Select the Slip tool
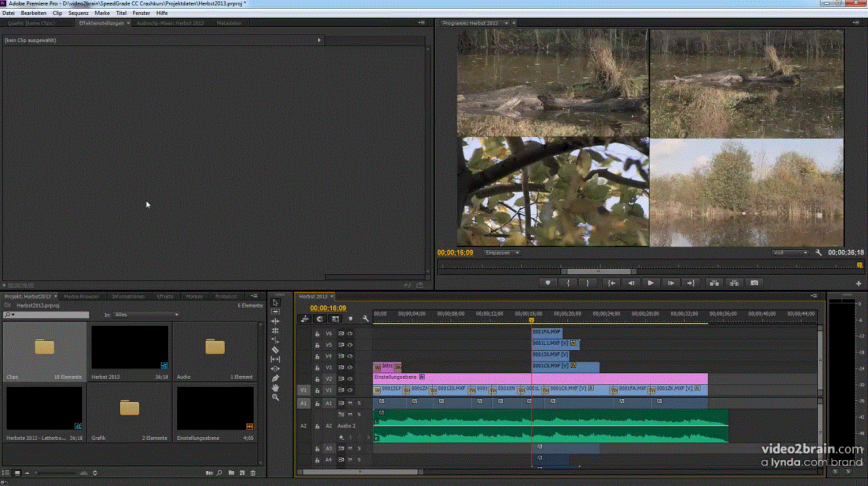868x486 pixels. coord(275,359)
